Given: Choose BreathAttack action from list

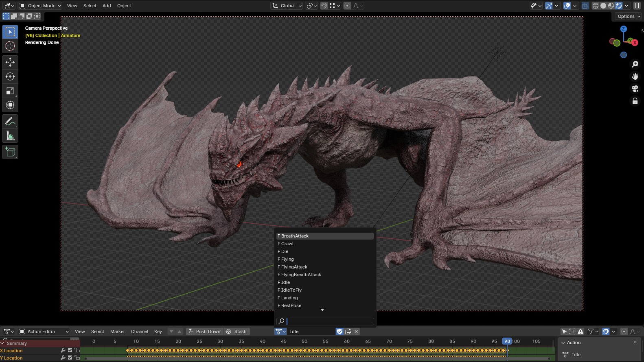Looking at the screenshot, I should click(x=325, y=236).
